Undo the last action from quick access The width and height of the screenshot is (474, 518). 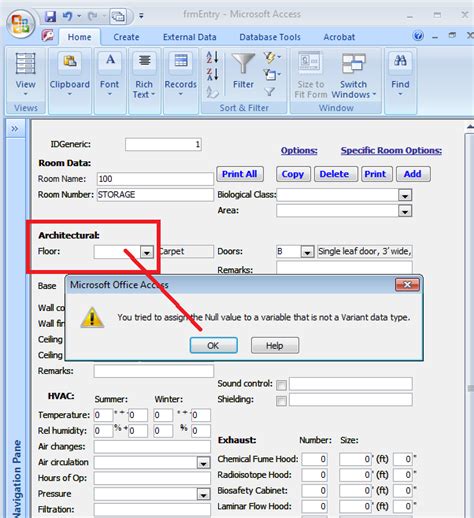[68, 16]
